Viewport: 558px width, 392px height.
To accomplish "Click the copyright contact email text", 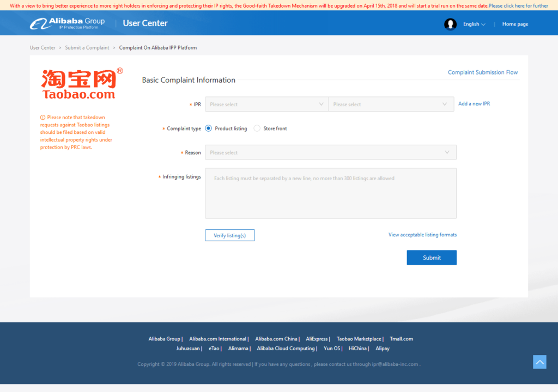I will tap(395, 364).
